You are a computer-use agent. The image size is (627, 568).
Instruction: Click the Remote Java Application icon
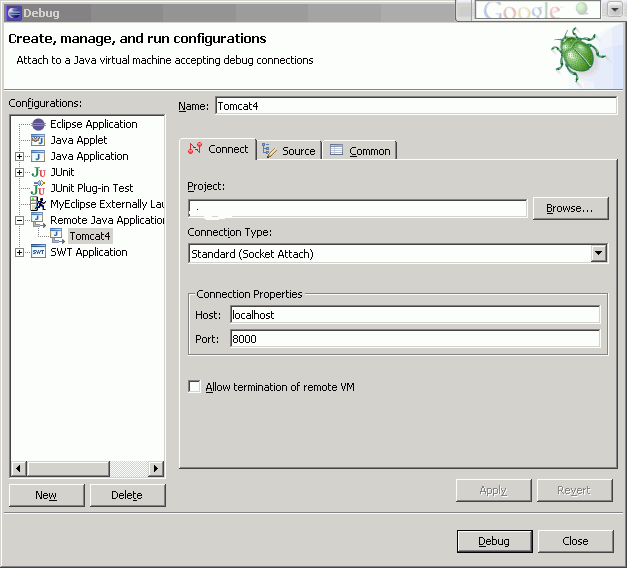point(38,220)
